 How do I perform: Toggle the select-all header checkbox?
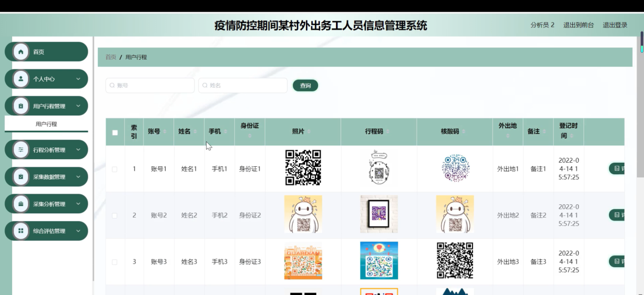[115, 132]
